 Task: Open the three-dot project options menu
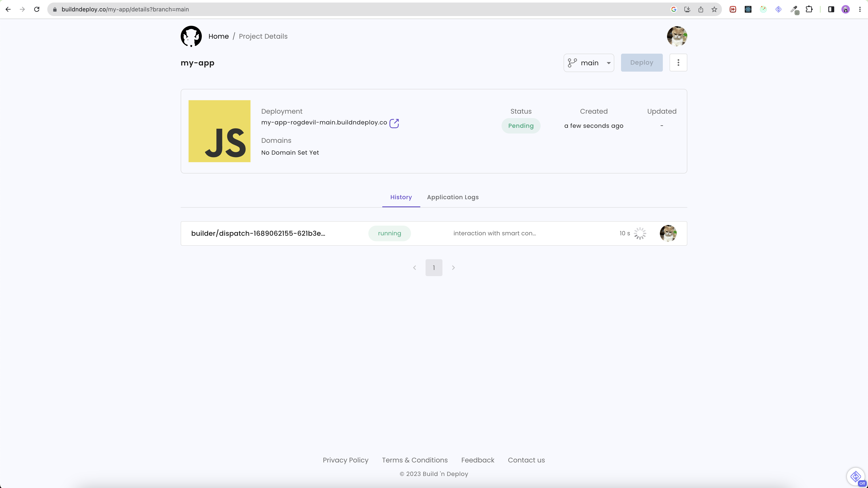point(678,62)
